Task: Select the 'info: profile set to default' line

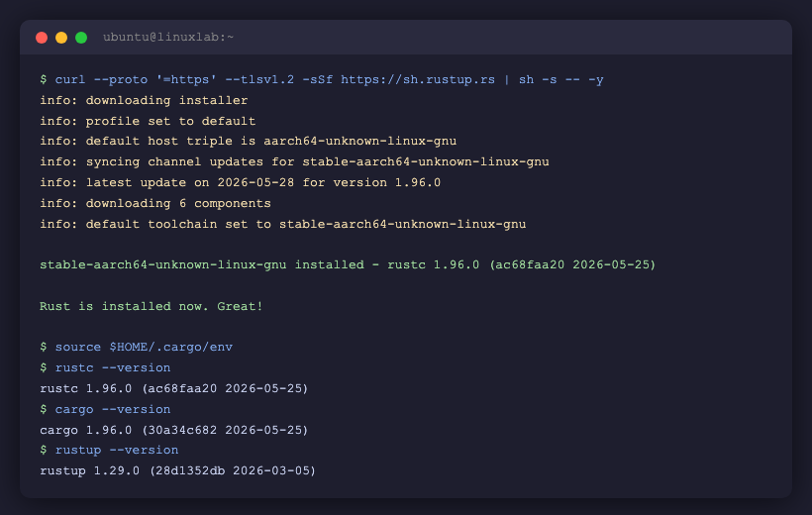Action: [148, 121]
